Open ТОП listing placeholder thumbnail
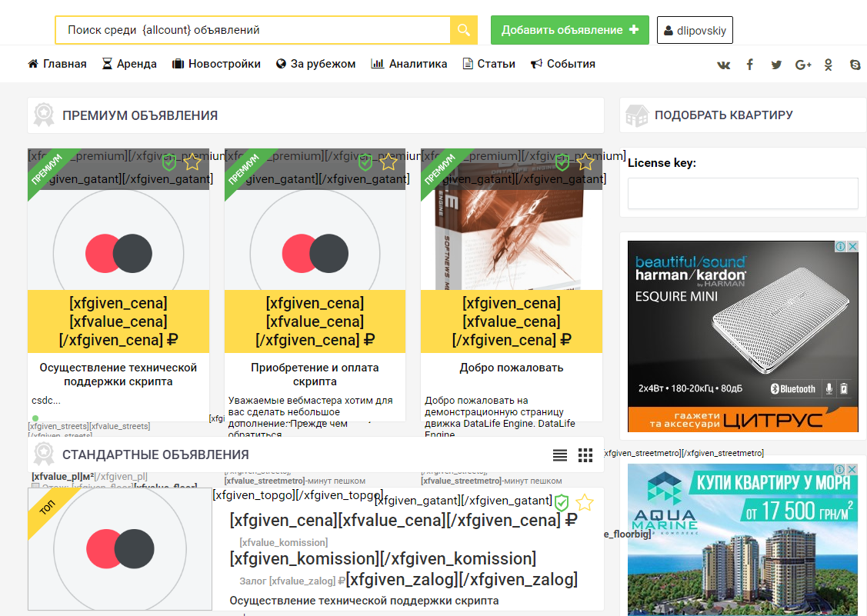The image size is (867, 616). pyautogui.click(x=120, y=549)
